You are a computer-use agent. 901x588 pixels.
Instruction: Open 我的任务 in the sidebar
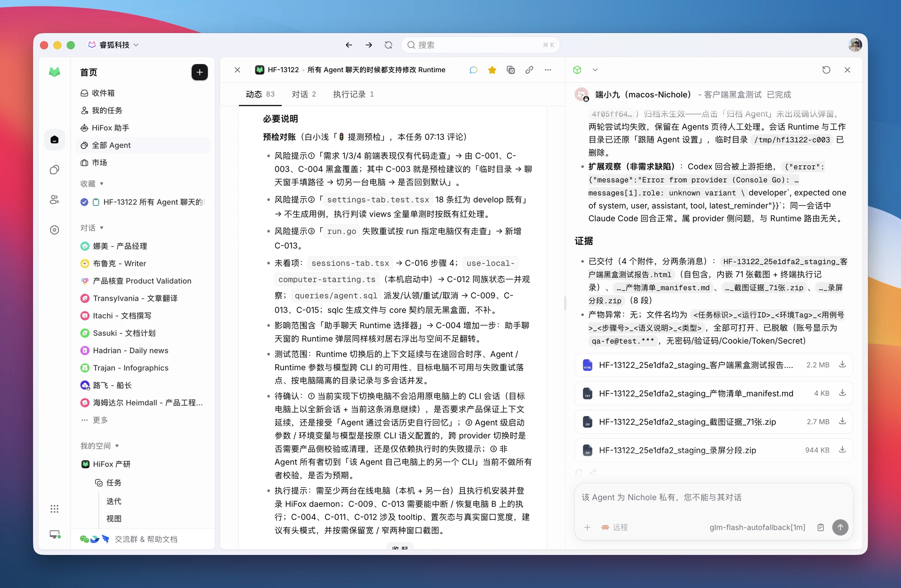(x=142, y=110)
